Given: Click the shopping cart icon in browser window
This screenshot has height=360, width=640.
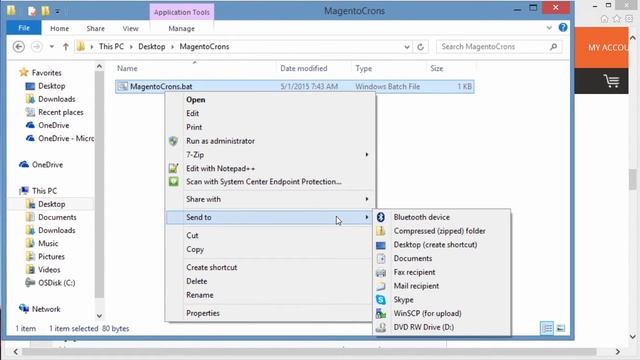Looking at the screenshot, I should (611, 81).
